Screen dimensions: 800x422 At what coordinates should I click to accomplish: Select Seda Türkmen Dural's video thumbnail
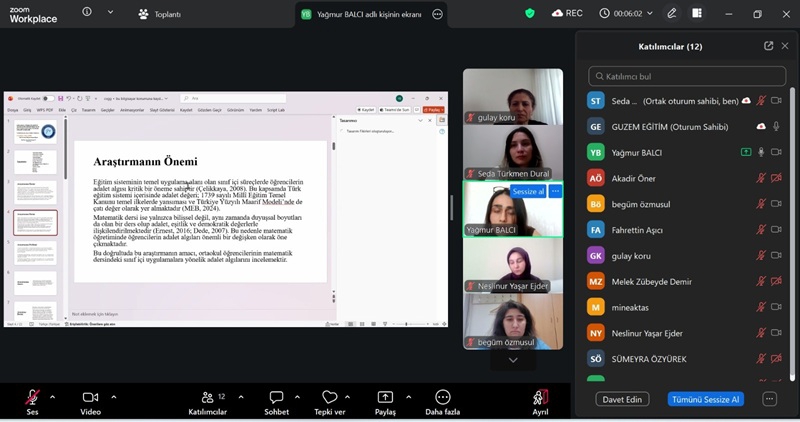[513, 153]
